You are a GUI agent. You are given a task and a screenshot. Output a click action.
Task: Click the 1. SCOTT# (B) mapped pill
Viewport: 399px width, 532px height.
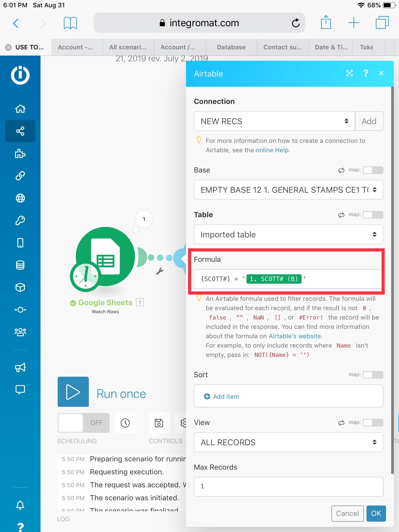[274, 279]
